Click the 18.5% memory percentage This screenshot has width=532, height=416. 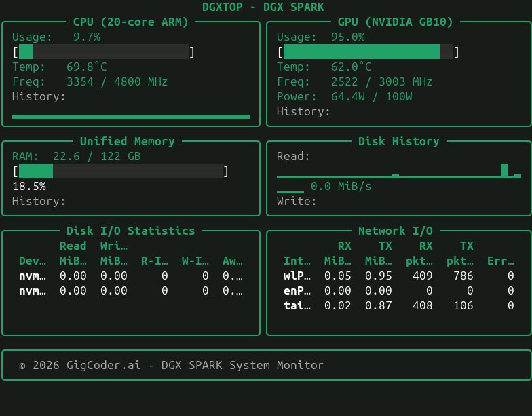click(x=28, y=186)
